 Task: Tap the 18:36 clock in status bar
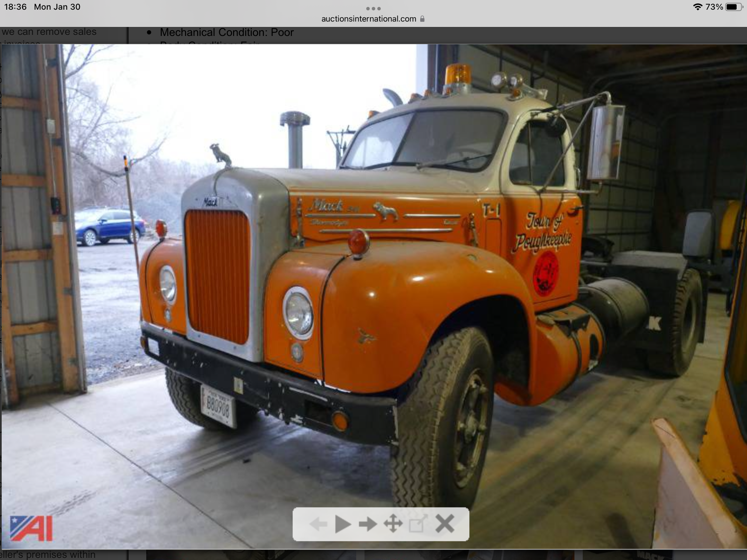pos(16,7)
